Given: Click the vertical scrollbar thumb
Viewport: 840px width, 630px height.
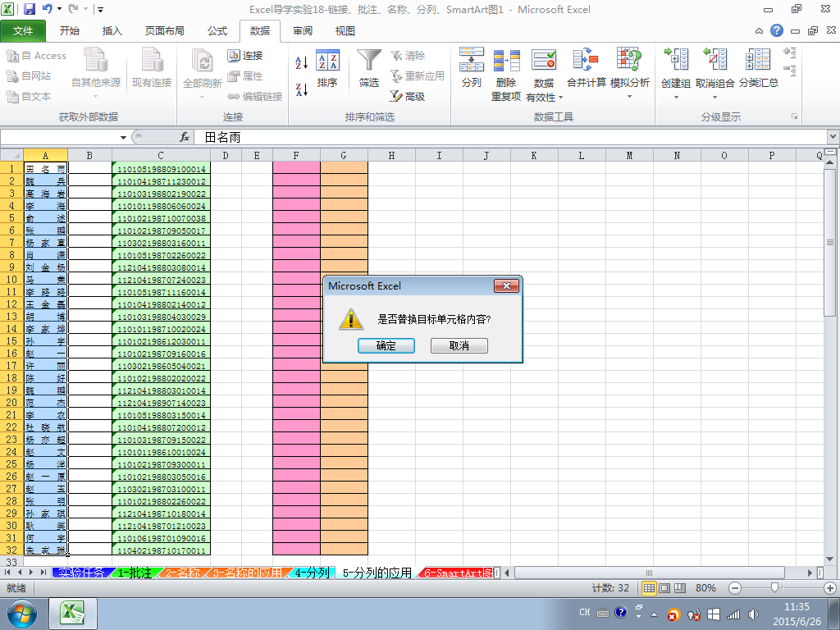Looking at the screenshot, I should (830, 242).
